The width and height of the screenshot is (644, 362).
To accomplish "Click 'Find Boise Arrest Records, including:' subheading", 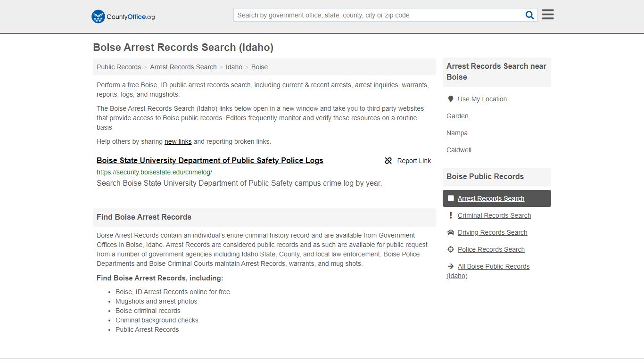I will click(160, 278).
